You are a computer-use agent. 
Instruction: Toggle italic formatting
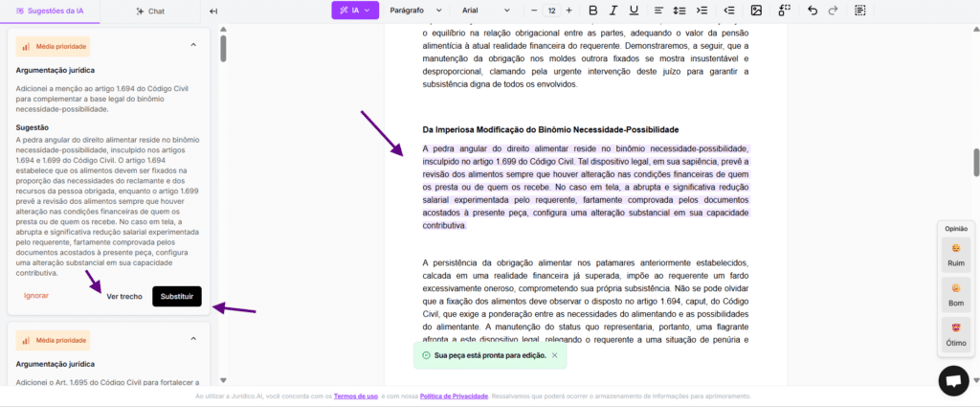click(x=613, y=11)
